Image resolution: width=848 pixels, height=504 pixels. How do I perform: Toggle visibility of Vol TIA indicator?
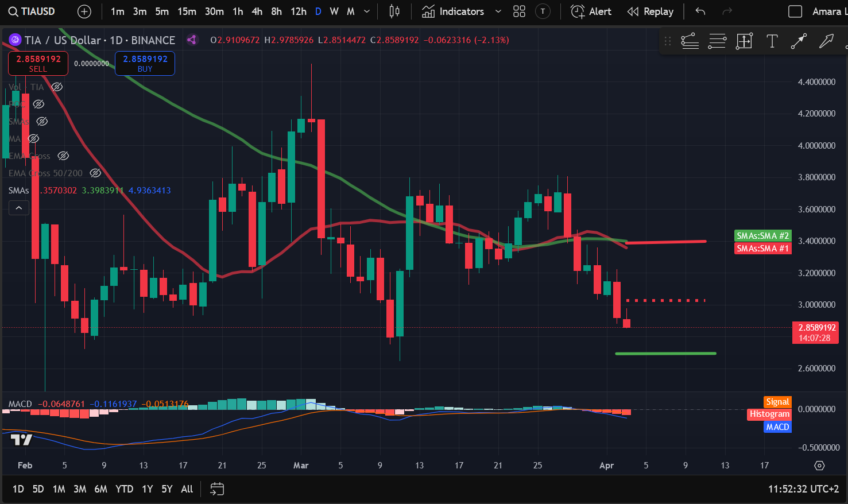tap(57, 87)
